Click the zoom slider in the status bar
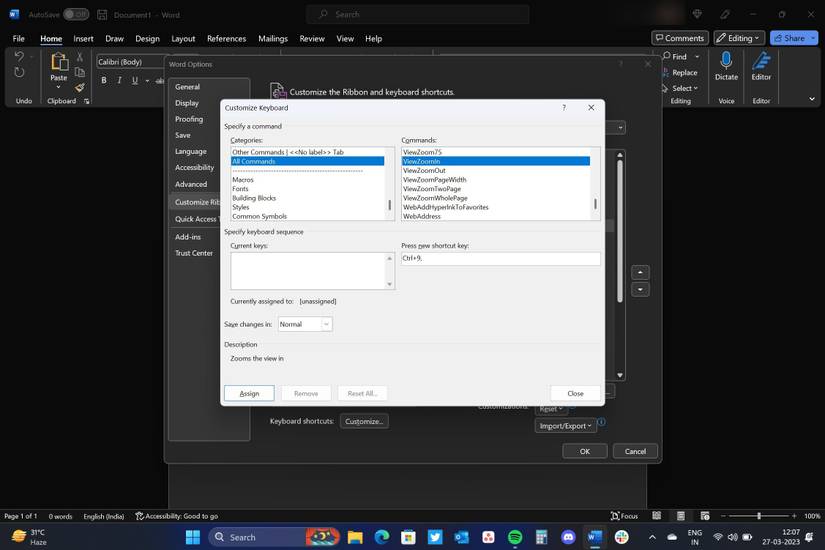Screen dimensions: 825x550 (x=758, y=516)
